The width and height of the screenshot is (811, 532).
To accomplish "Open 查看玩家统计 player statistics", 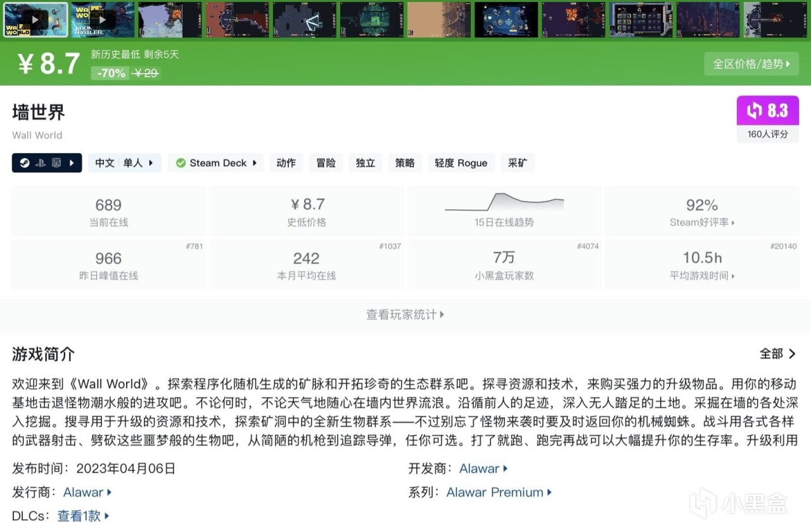I will (x=405, y=314).
